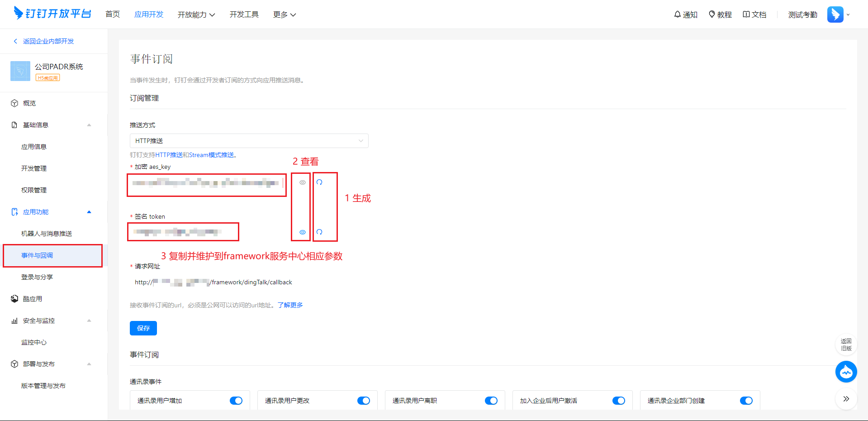Open 登录与分享 in the sidebar
This screenshot has width=868, height=421.
coord(37,277)
